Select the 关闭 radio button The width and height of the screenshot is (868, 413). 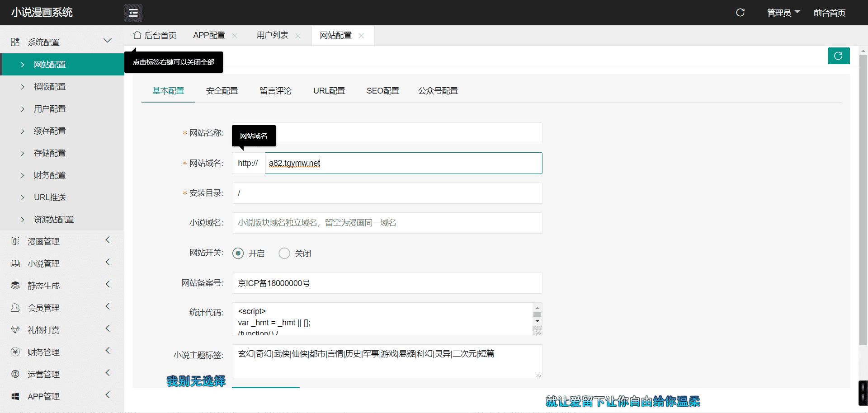click(x=284, y=253)
